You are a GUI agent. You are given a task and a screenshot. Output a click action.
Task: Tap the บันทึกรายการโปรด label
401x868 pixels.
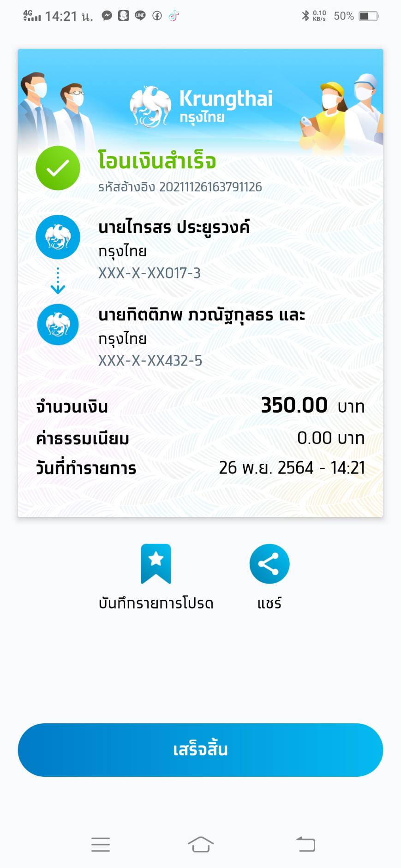156,603
